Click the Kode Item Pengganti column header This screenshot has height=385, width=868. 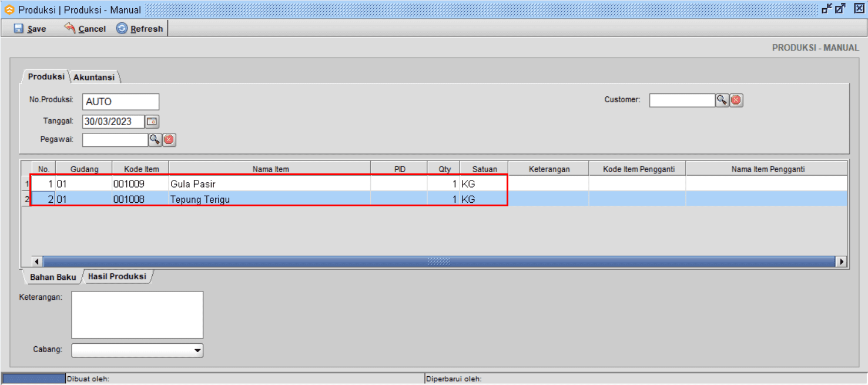pyautogui.click(x=638, y=169)
